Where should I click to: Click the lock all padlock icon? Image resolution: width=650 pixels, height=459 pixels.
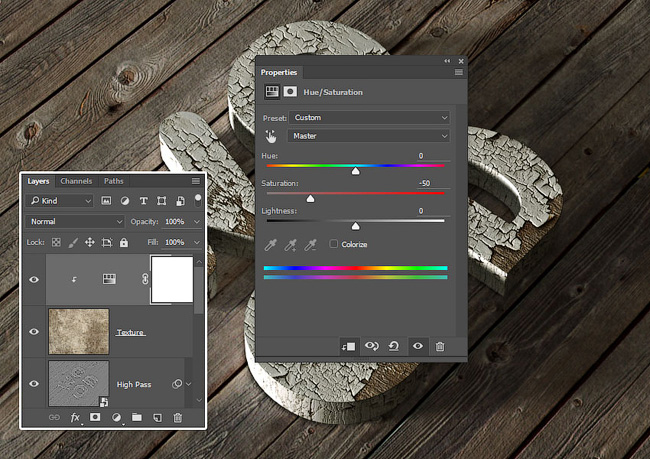click(124, 243)
